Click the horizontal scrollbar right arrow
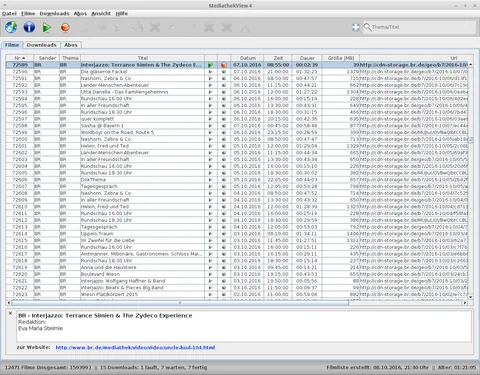The image size is (480, 375). coord(465,303)
